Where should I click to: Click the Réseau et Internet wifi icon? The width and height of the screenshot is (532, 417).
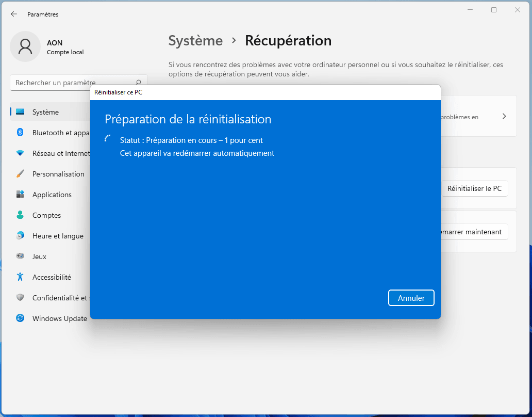[20, 153]
